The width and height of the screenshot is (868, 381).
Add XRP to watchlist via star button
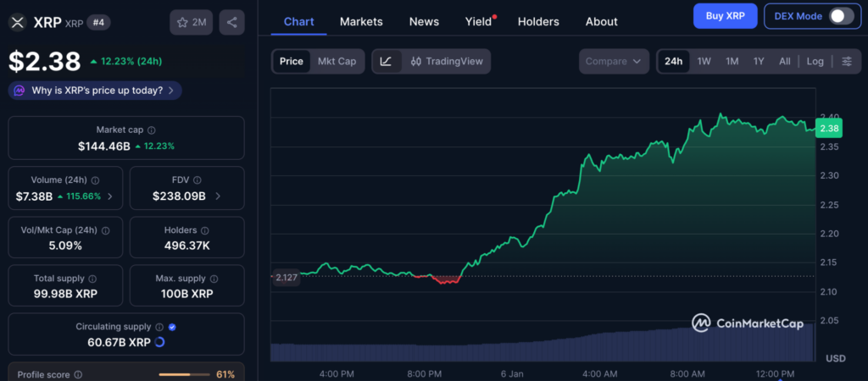click(x=191, y=22)
